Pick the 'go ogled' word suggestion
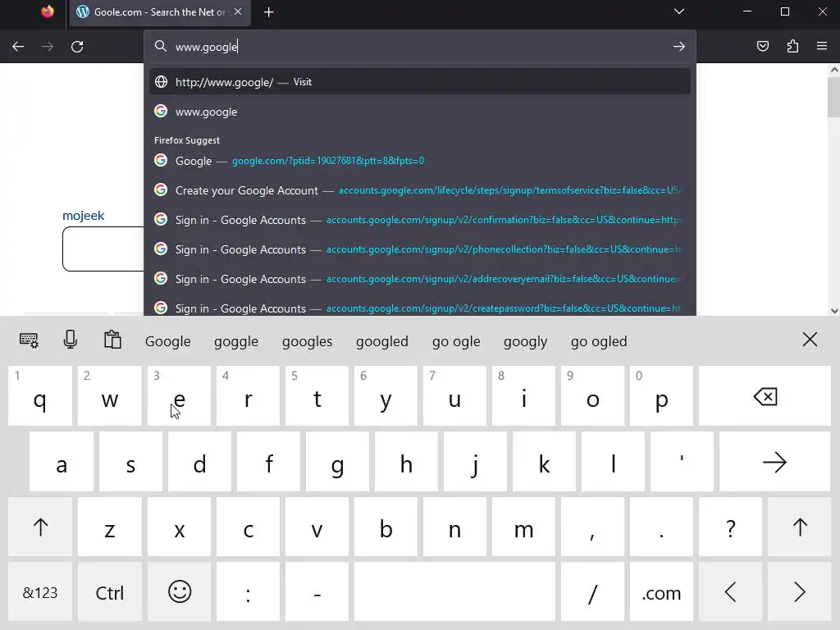Image resolution: width=840 pixels, height=630 pixels. pos(599,341)
